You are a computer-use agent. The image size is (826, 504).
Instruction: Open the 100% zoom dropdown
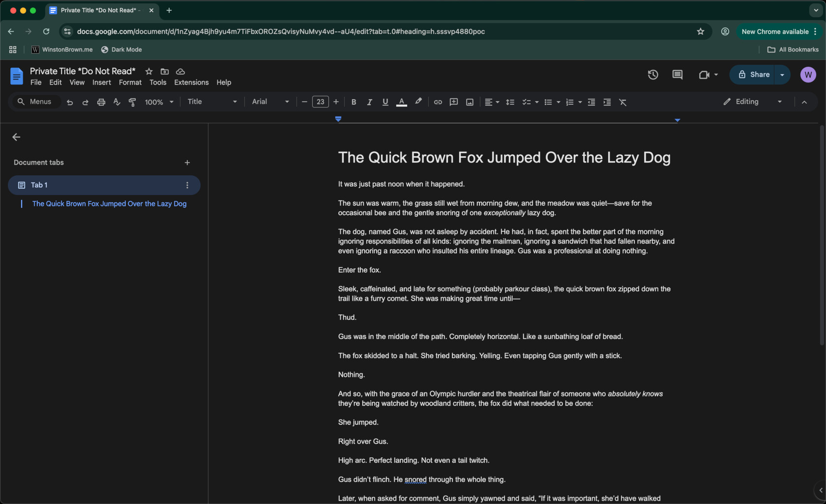159,102
